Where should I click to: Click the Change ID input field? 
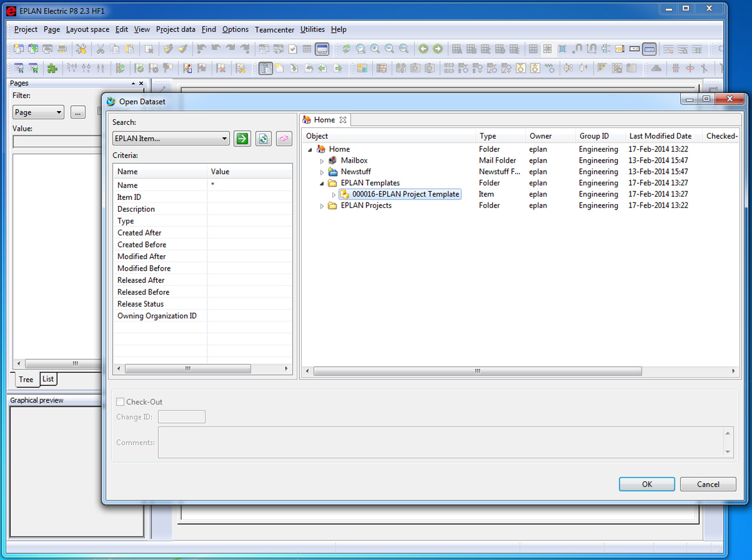(x=181, y=417)
